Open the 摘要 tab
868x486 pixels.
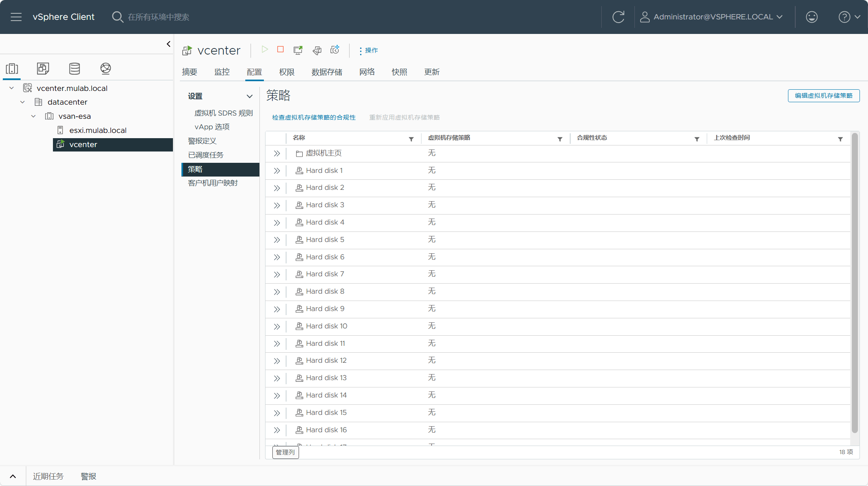(190, 72)
